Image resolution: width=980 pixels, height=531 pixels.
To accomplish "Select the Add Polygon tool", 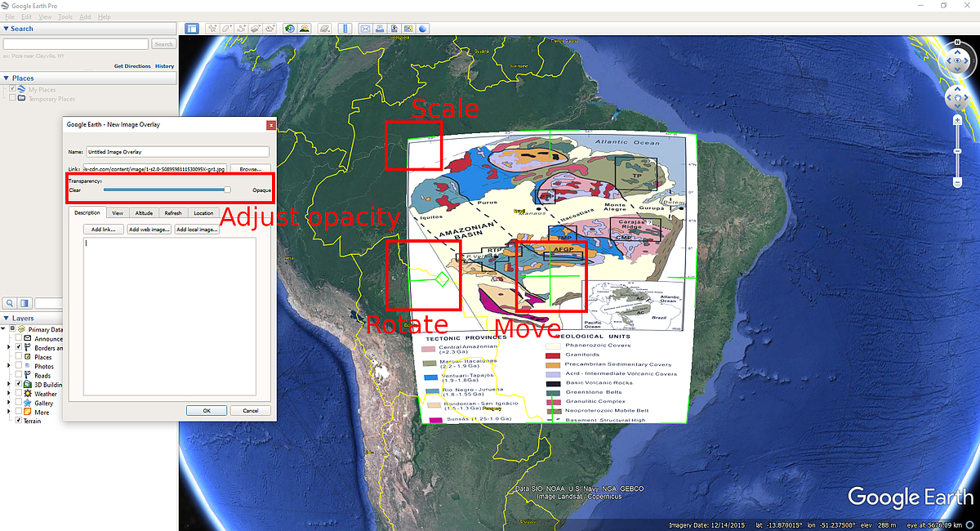I will click(x=226, y=28).
